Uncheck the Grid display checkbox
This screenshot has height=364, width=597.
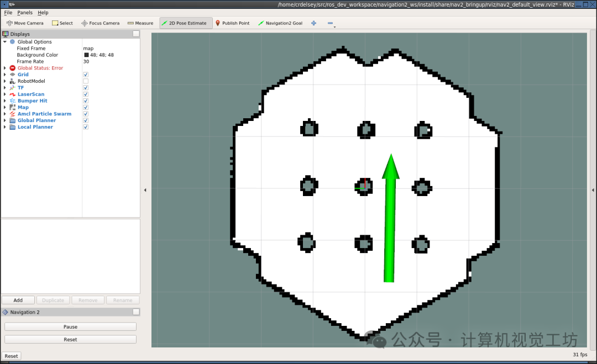point(86,75)
